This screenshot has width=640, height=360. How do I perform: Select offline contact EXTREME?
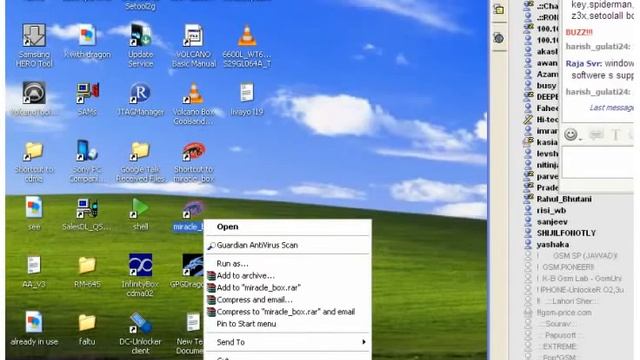click(560, 347)
